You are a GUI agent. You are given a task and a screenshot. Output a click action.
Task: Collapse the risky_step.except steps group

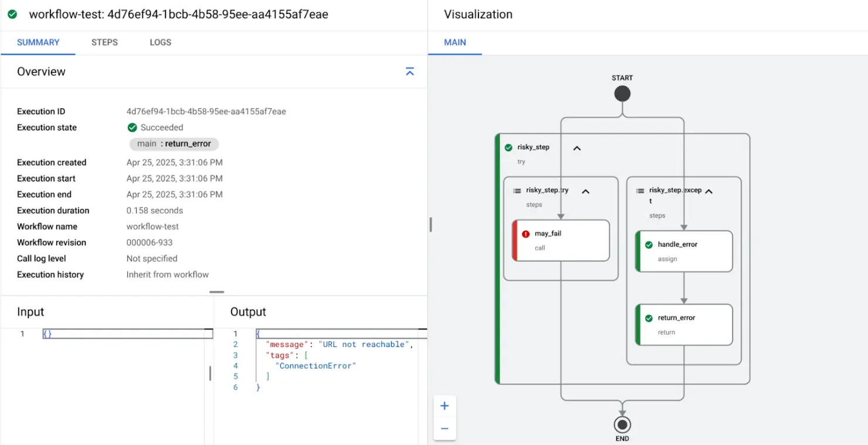[708, 191]
